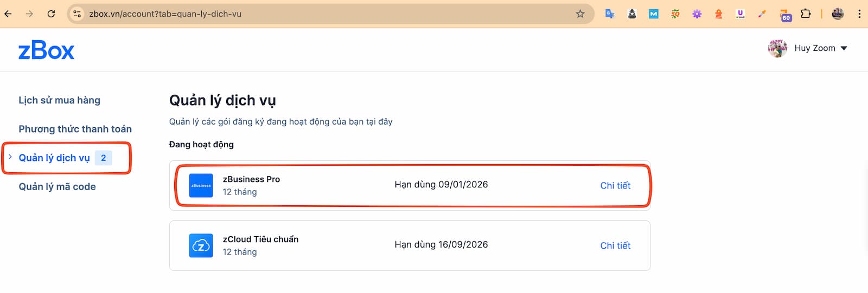Go back to the previous page
Screen dimensions: 868x293
(x=8, y=14)
